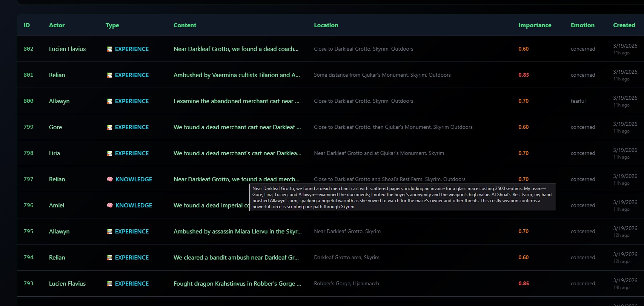This screenshot has height=306, width=644.
Task: Sort the table by Type header
Action: click(x=112, y=25)
